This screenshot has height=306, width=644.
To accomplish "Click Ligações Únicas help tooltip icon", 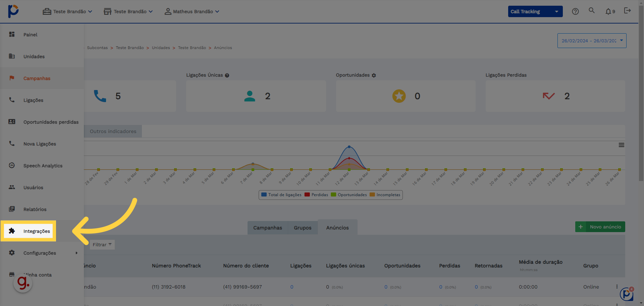I will [x=227, y=75].
